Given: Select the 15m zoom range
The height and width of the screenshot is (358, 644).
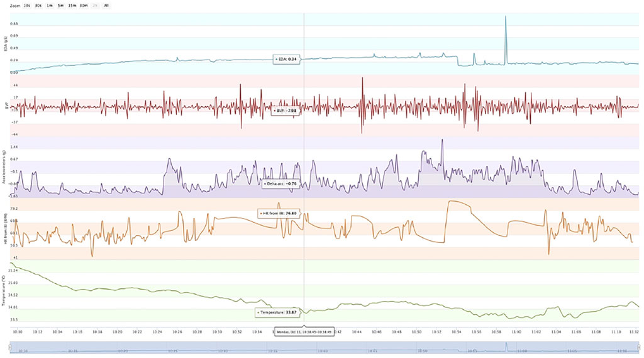Looking at the screenshot, I should [72, 6].
